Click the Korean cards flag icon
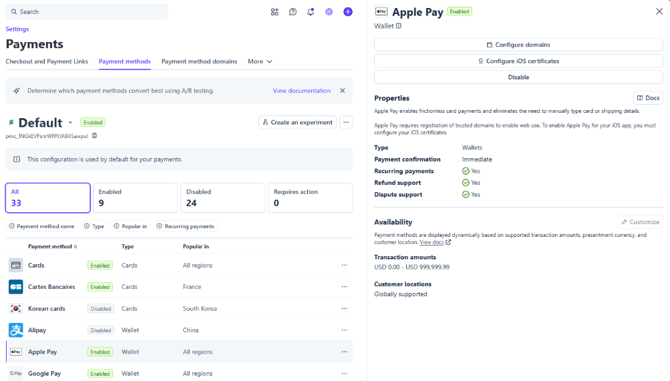The height and width of the screenshot is (381, 670). (x=16, y=308)
